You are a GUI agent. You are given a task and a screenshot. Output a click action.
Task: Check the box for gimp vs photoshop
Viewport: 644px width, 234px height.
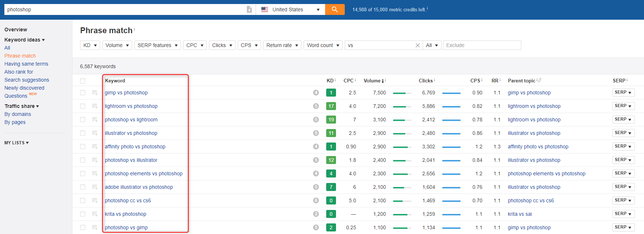[x=83, y=93]
